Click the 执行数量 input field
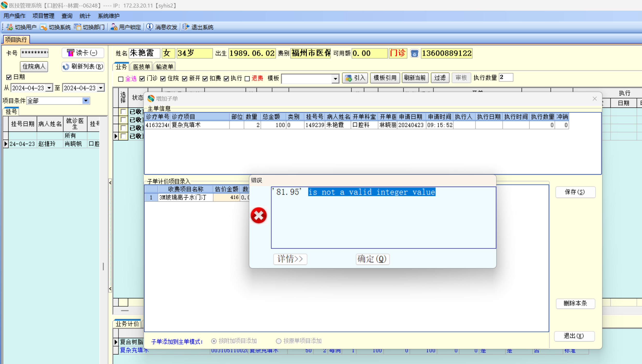642x364 pixels. (506, 78)
